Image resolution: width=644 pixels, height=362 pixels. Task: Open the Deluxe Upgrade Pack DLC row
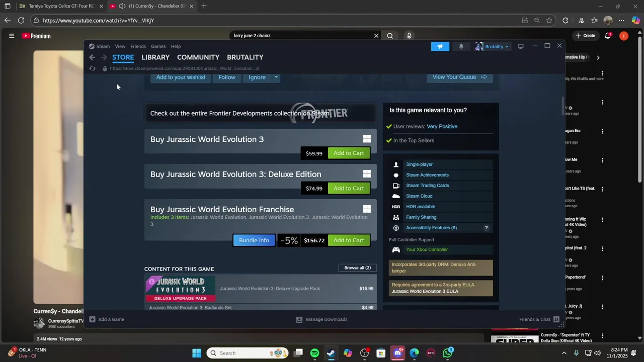click(261, 289)
